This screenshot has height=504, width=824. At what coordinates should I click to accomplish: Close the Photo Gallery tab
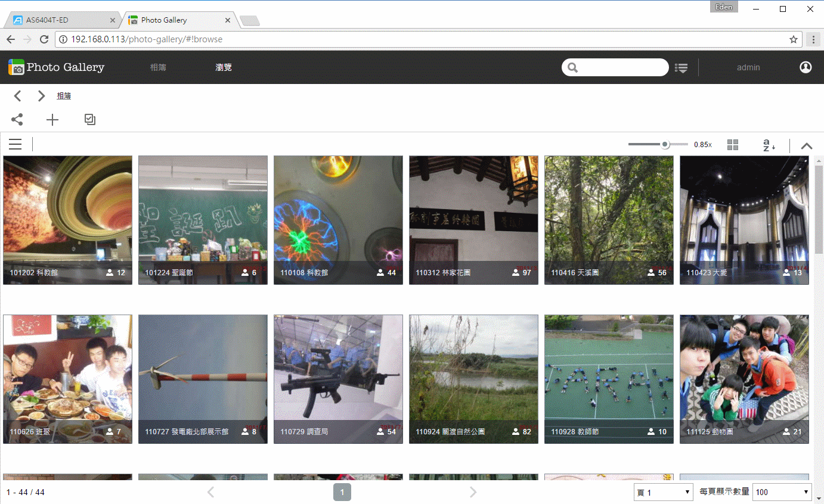click(227, 20)
